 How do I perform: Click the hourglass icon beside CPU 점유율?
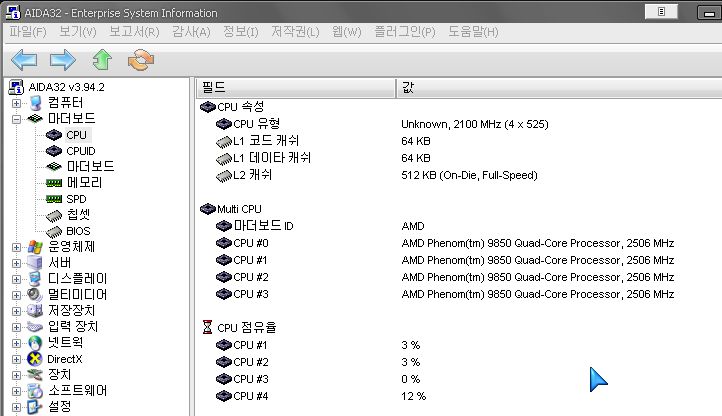click(207, 327)
